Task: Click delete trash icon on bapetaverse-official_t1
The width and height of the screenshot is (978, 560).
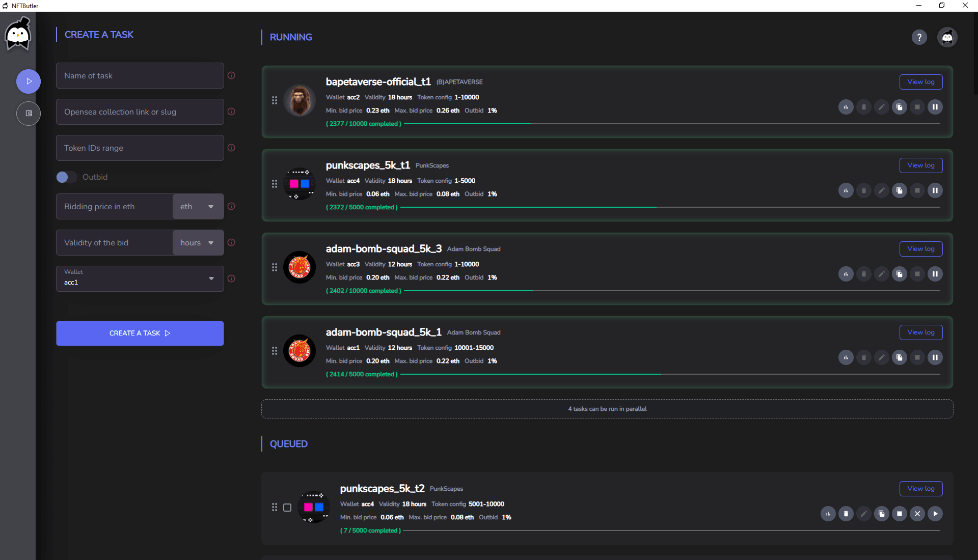Action: point(864,107)
